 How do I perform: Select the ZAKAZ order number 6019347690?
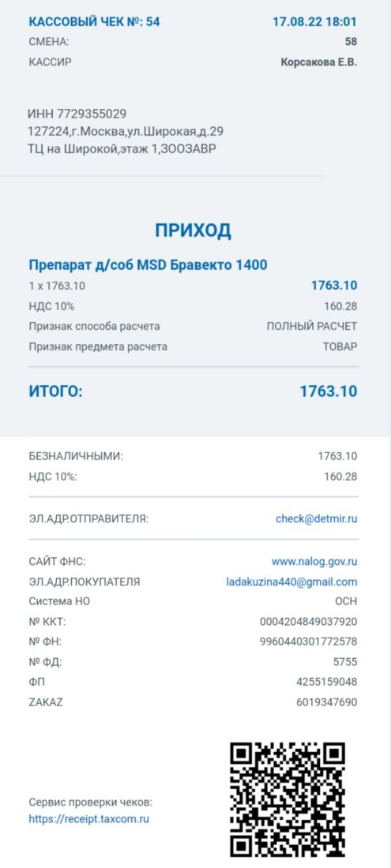click(327, 702)
